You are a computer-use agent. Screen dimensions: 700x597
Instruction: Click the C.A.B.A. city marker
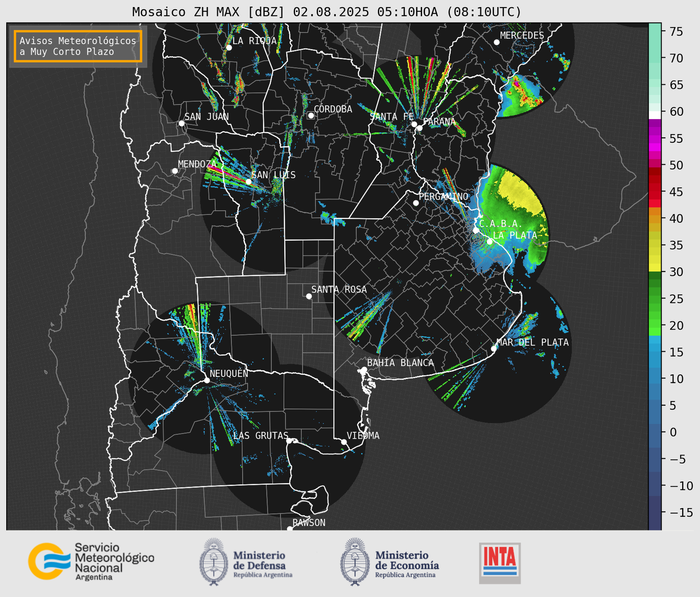tap(476, 230)
